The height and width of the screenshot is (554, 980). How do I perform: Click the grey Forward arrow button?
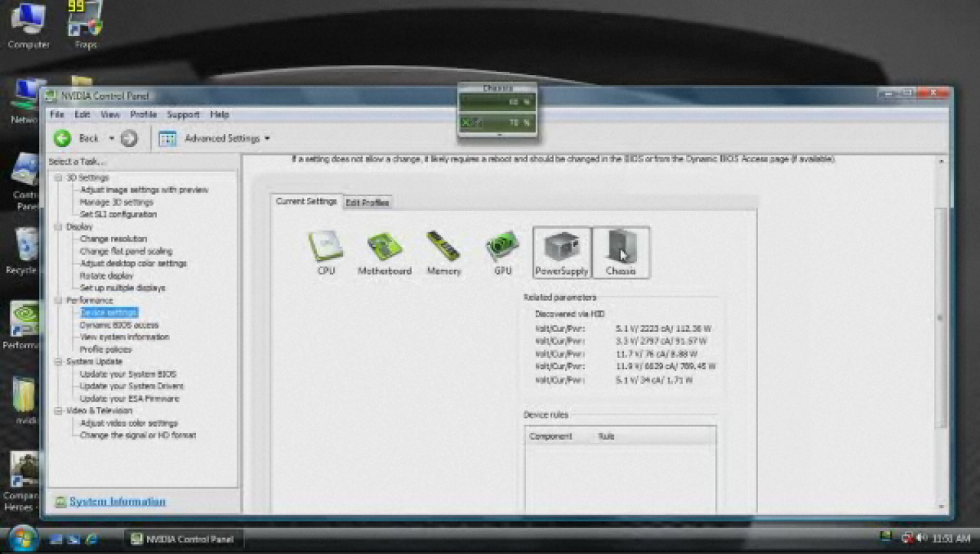129,138
